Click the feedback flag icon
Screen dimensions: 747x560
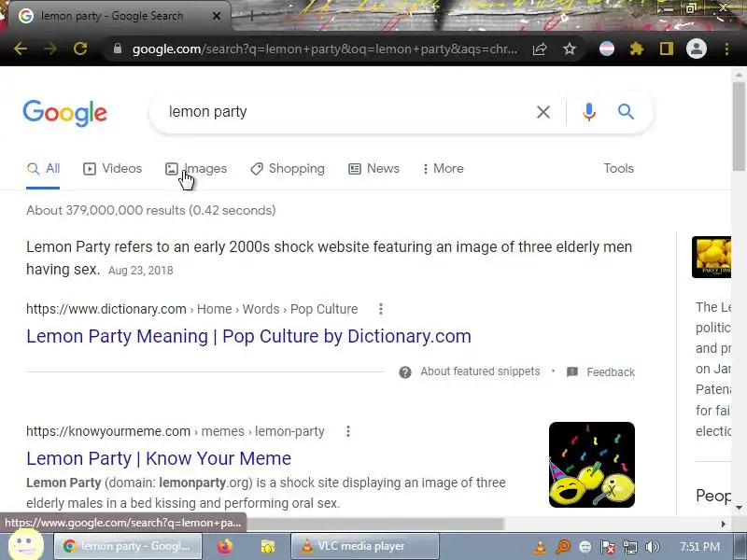pos(572,371)
